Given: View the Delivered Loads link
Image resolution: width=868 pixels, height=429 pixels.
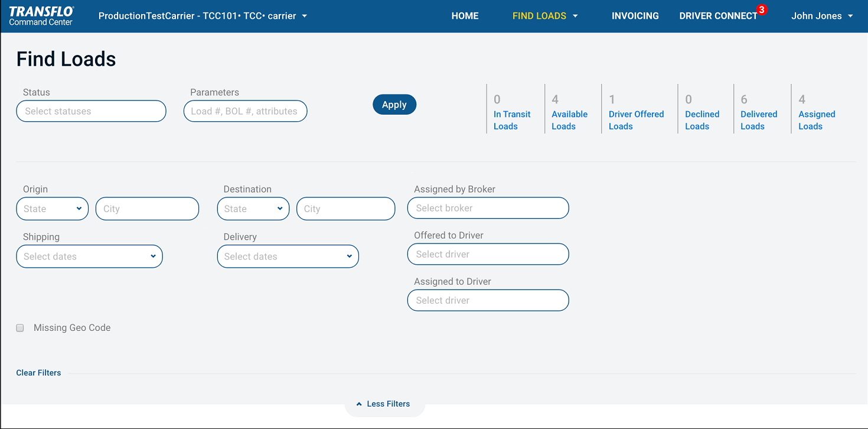Looking at the screenshot, I should (x=758, y=120).
